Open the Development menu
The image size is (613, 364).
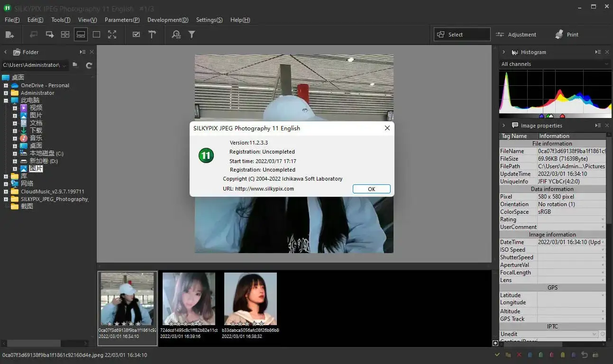pos(168,19)
